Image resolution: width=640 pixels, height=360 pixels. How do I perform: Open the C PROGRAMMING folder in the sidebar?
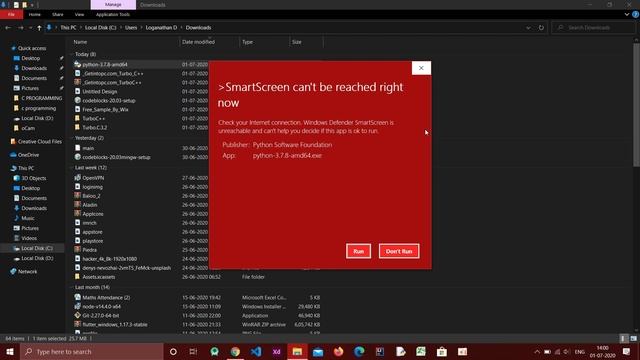[x=41, y=98]
